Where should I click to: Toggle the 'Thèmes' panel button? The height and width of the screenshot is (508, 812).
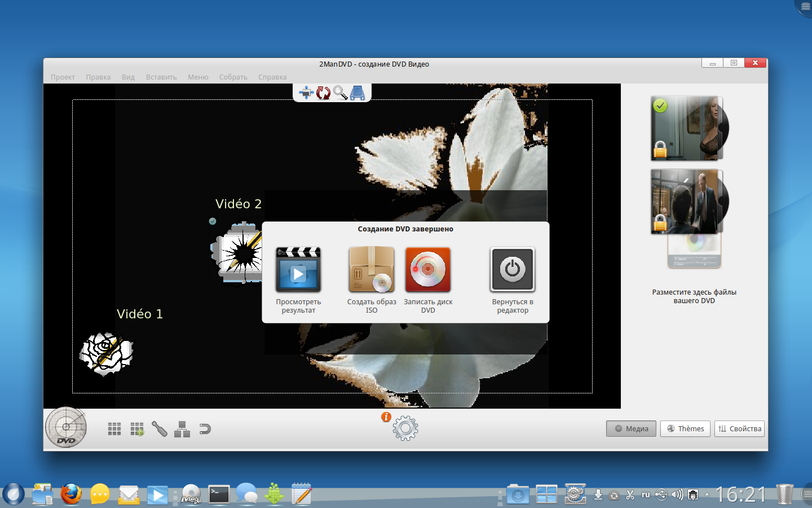pos(685,429)
